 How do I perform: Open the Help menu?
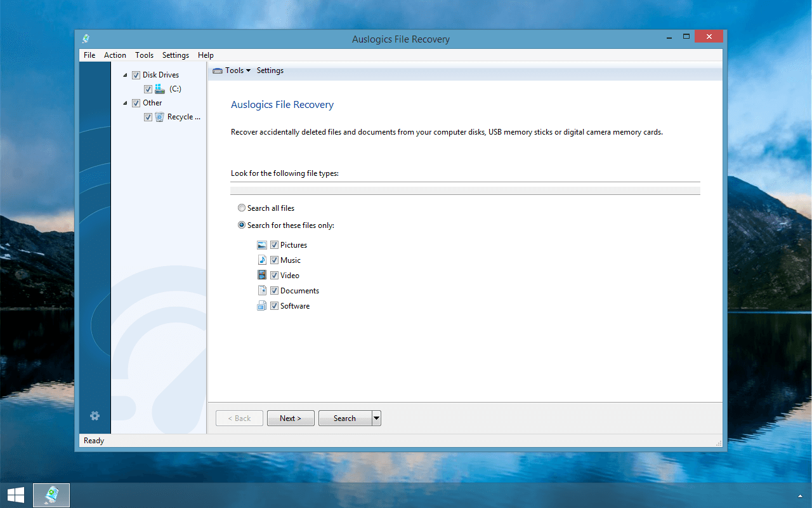click(x=206, y=55)
